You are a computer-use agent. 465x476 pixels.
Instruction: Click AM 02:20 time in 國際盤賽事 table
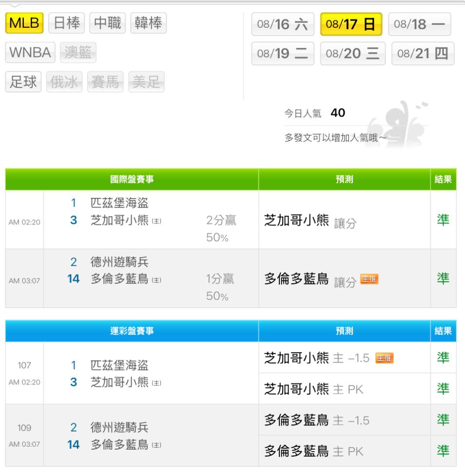(x=24, y=222)
